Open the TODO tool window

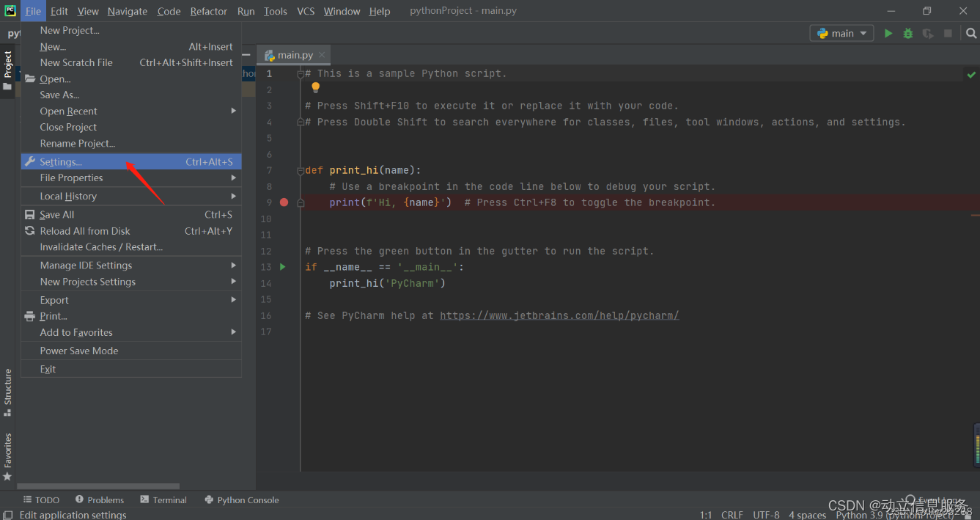(x=41, y=499)
